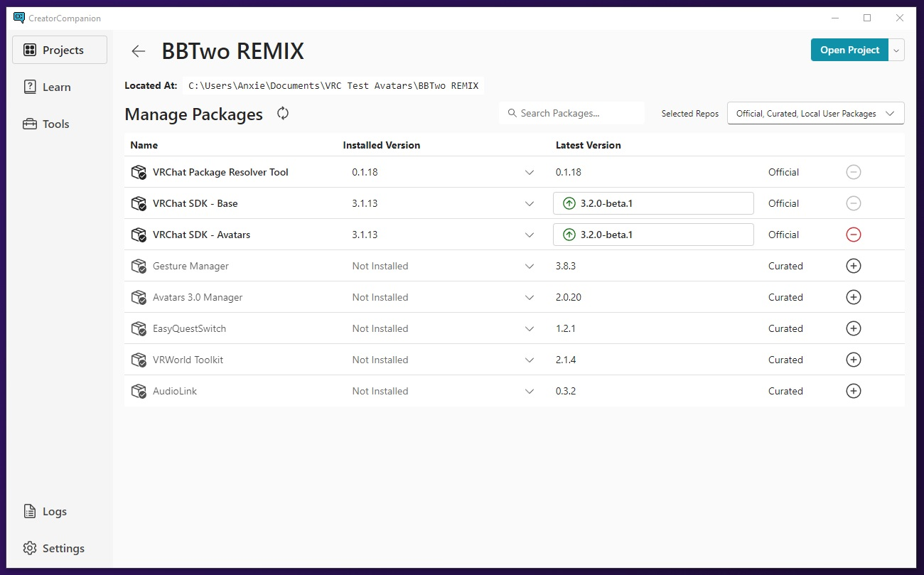
Task: Select the EasyQuestSwitch name
Action: pyautogui.click(x=189, y=328)
